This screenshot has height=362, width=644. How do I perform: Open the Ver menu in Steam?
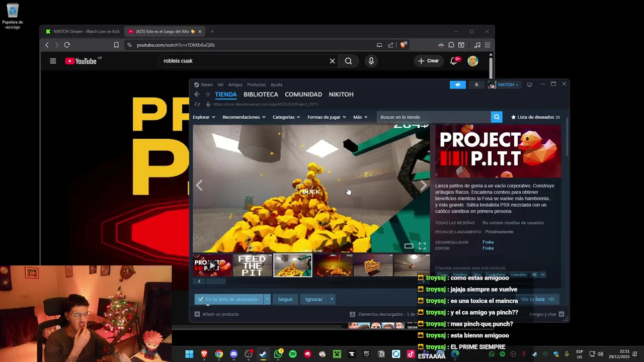pos(220,84)
